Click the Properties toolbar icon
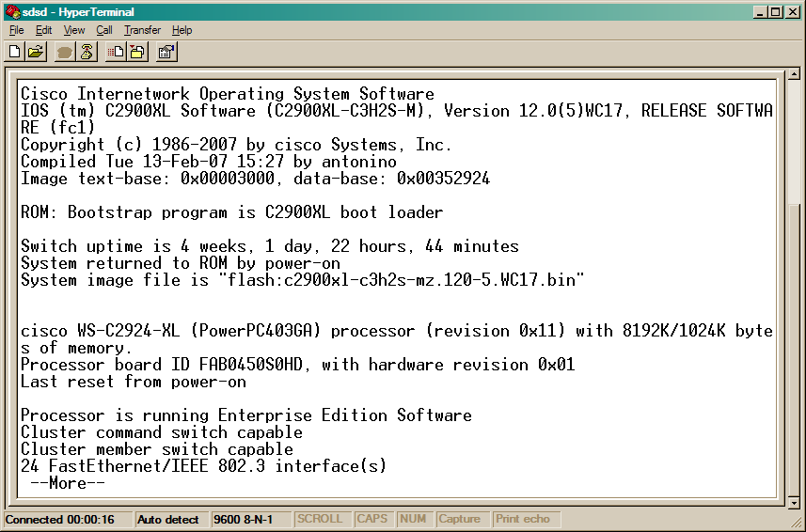 click(x=167, y=52)
